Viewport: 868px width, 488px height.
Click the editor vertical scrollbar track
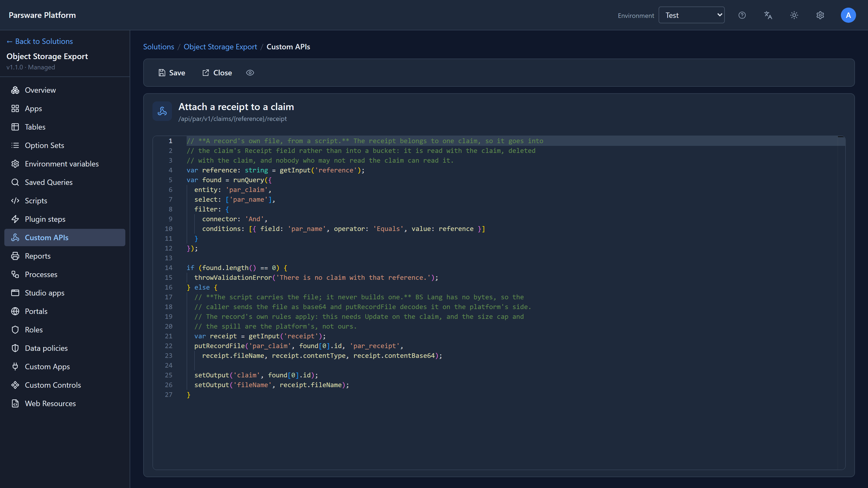pyautogui.click(x=841, y=303)
